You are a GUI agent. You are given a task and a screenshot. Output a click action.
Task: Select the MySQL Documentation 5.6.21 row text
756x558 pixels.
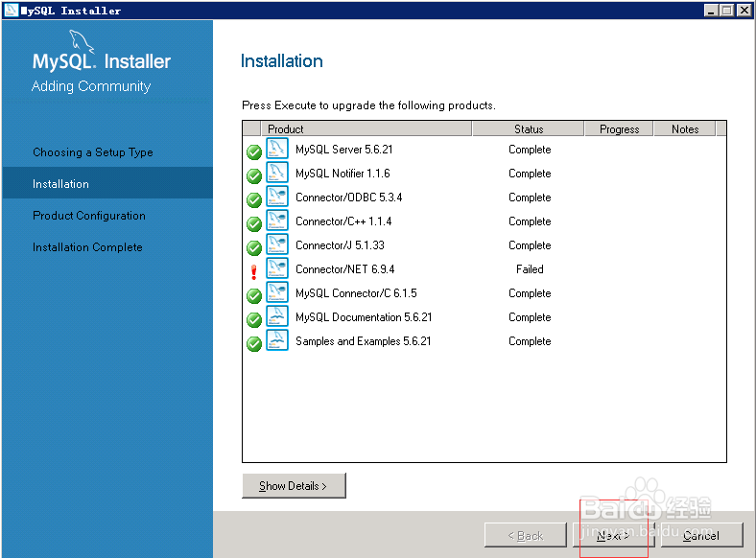(x=364, y=317)
